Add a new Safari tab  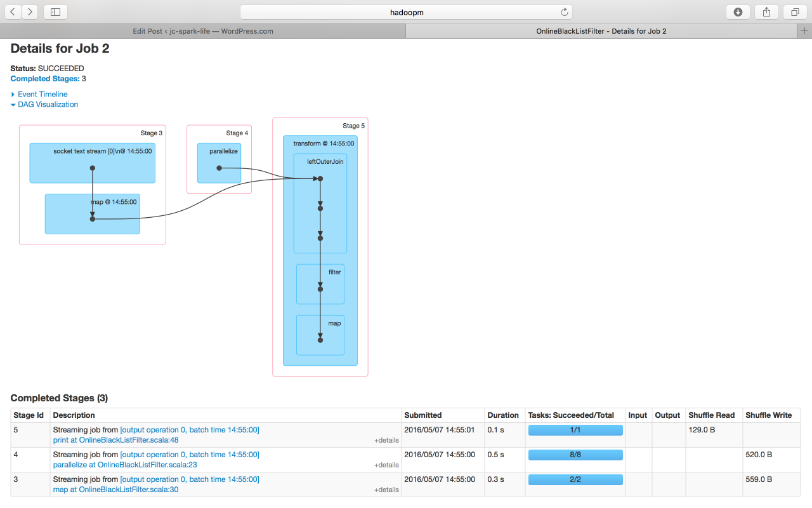click(x=805, y=30)
